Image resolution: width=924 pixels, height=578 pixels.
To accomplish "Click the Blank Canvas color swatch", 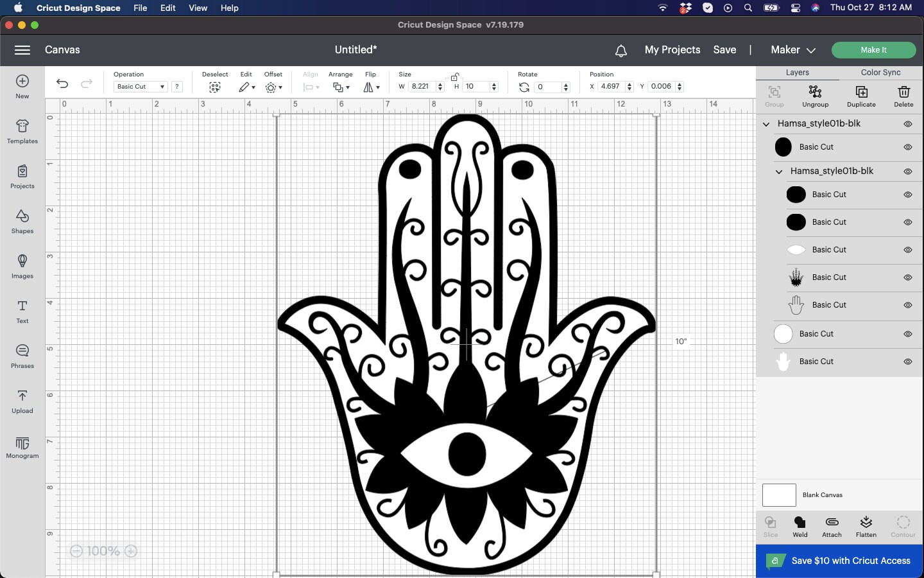I will [x=778, y=495].
